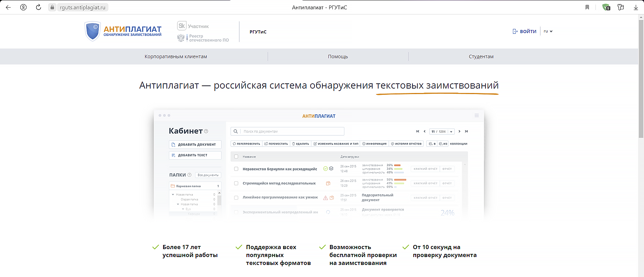
Task: Click the underlined текстовых заимствований heading text
Action: (x=437, y=85)
